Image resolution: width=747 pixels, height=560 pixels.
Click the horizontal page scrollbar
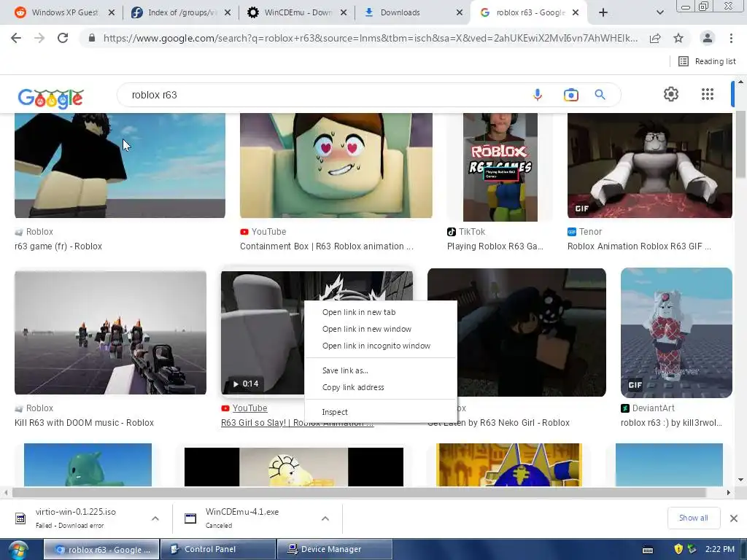tap(358, 492)
